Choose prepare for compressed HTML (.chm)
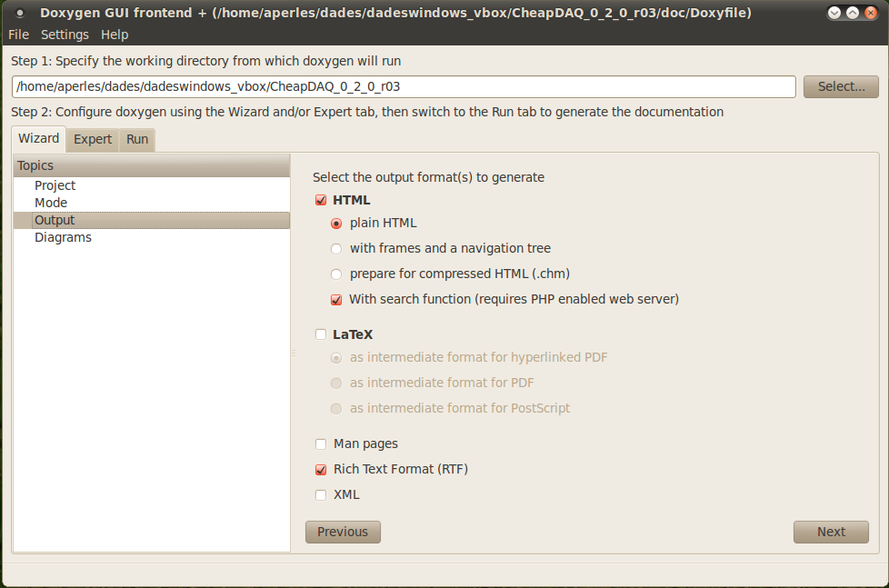Viewport: 889px width, 588px height. [x=336, y=274]
